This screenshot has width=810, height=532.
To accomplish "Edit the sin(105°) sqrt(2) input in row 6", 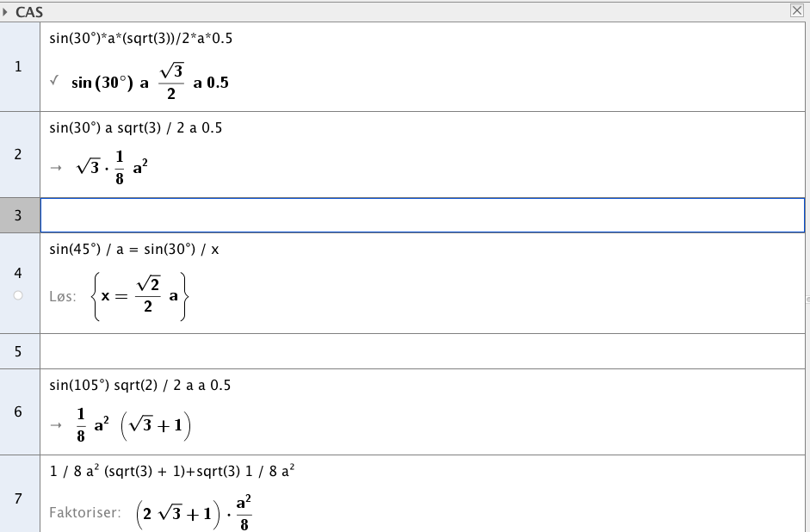I will [x=140, y=386].
